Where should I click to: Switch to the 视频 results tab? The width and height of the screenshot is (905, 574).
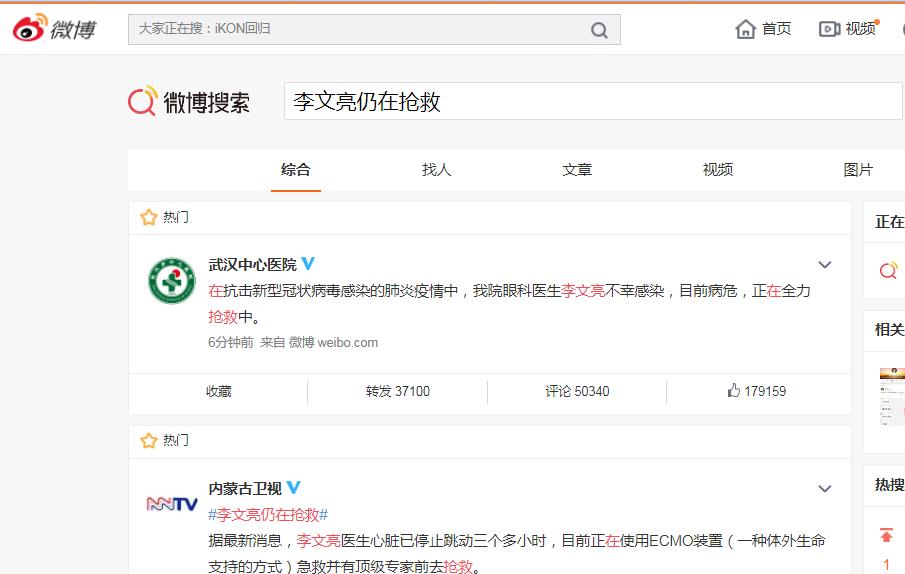(x=717, y=170)
